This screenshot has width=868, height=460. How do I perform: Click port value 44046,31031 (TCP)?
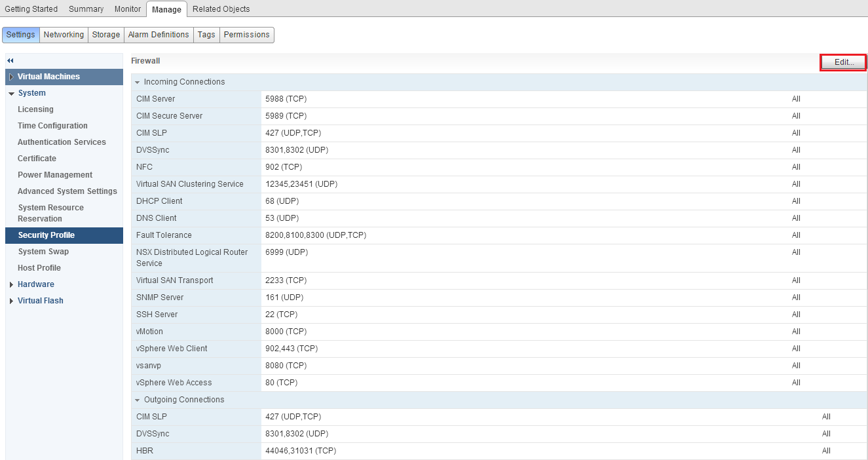point(301,451)
